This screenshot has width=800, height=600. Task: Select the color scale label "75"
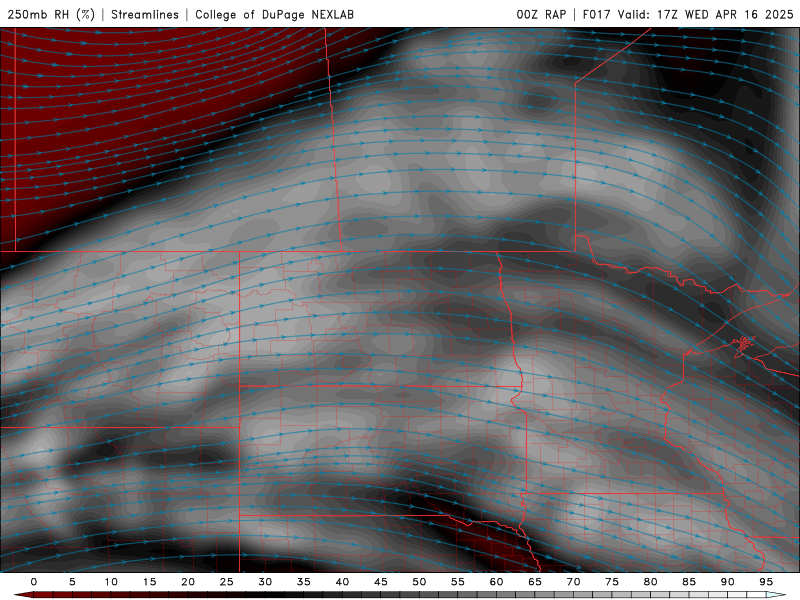click(x=612, y=582)
